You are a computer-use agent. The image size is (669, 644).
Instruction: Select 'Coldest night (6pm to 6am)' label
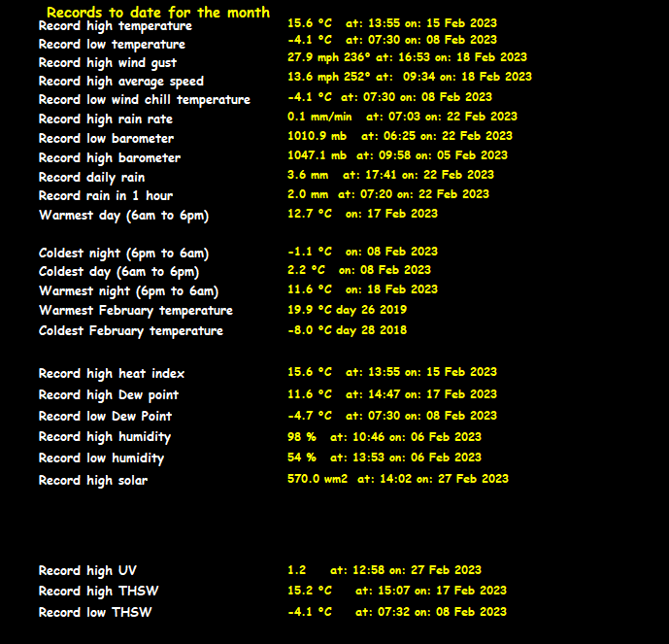point(123,254)
